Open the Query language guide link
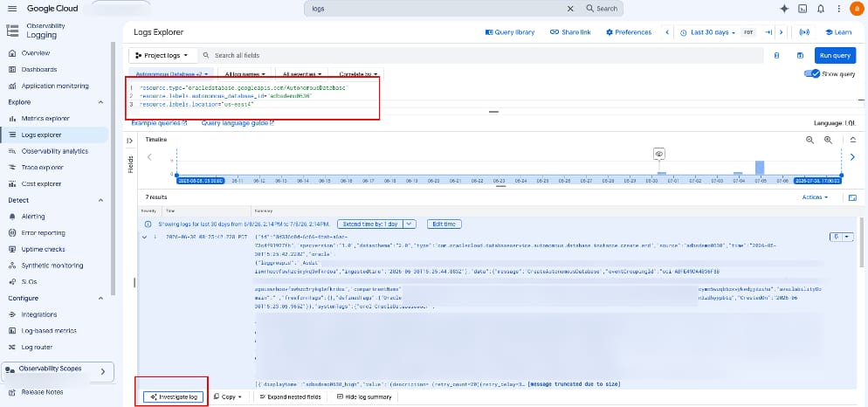Viewport: 868px width, 407px height. pos(238,123)
